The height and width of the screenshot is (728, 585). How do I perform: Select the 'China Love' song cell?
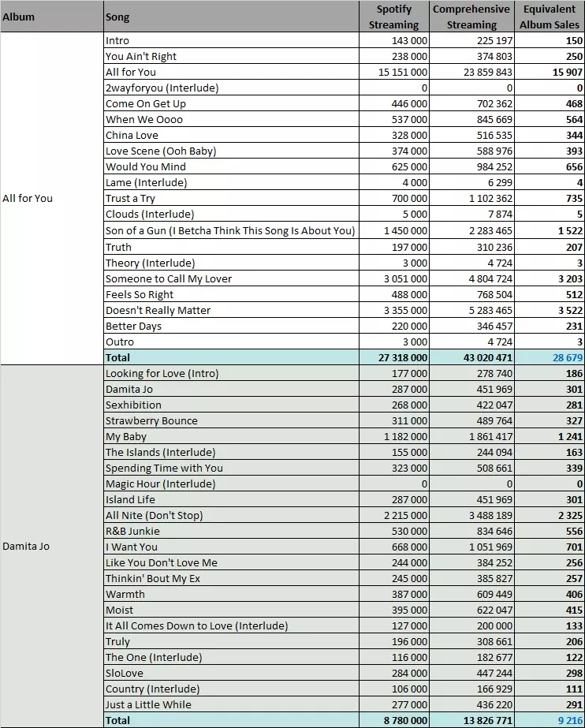click(231, 135)
